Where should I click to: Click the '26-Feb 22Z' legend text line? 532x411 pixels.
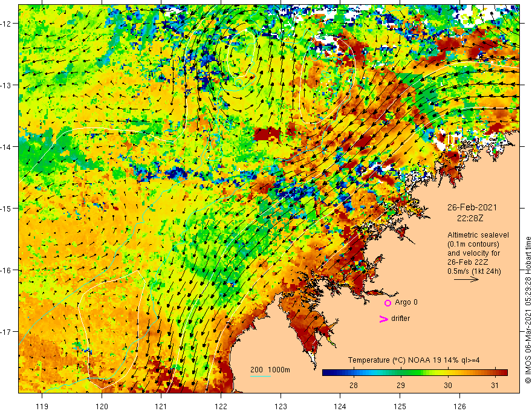coord(469,262)
